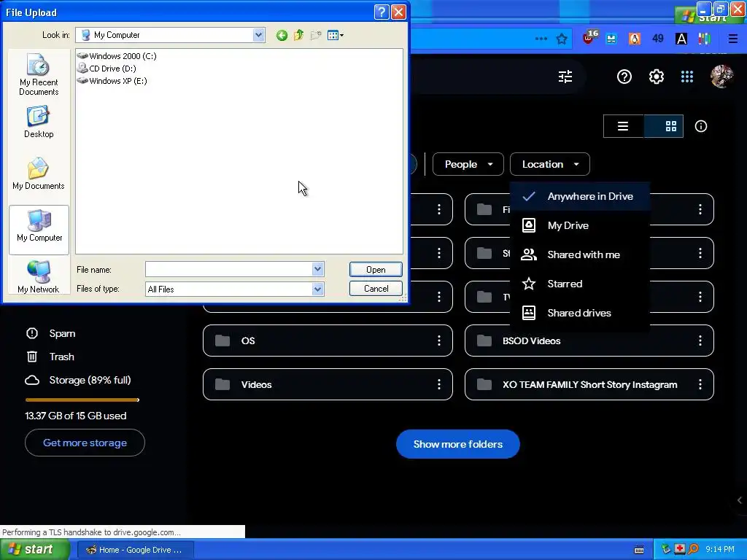The height and width of the screenshot is (560, 747).
Task: Open more actions for XO TEAM FAMILY folder
Action: 700,384
